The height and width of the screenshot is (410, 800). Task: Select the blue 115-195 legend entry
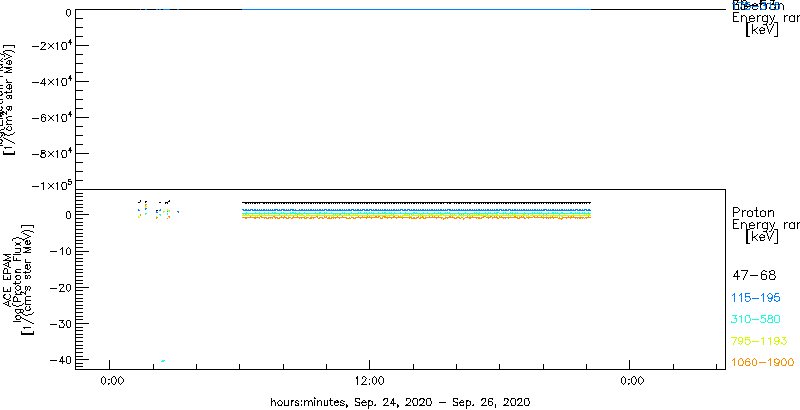tap(756, 298)
